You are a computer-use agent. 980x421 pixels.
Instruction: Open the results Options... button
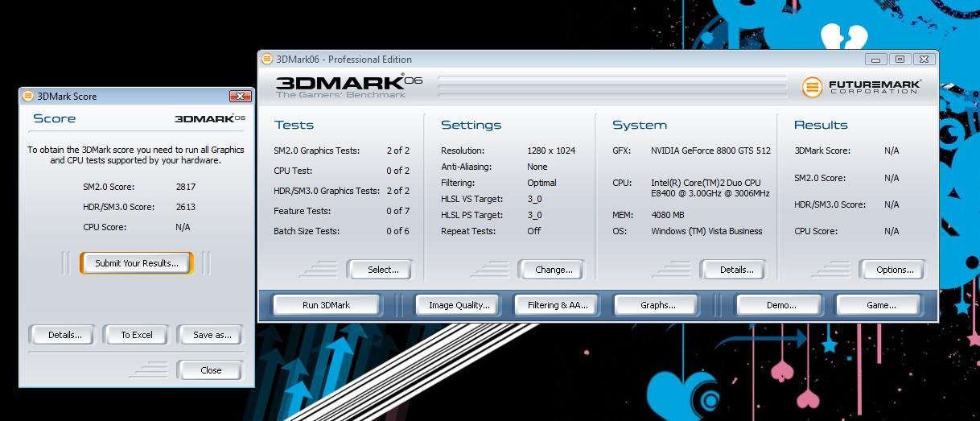coord(892,270)
